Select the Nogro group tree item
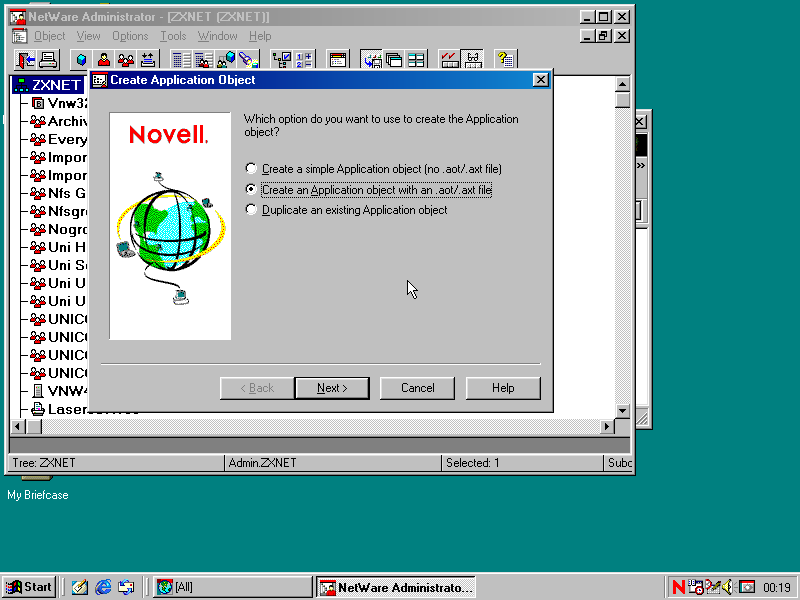Screen dimensions: 800x600 59,229
